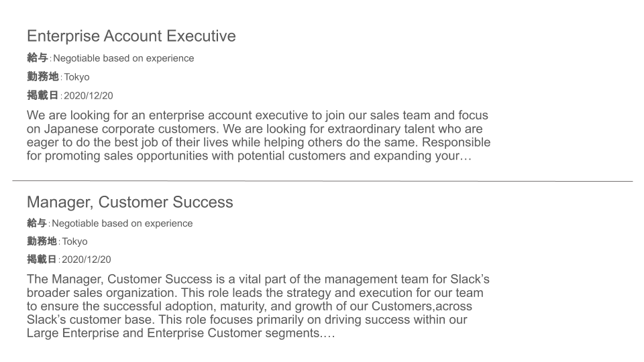Click the 勤務地 label under Manager, Customer Success
Image resolution: width=644 pixels, height=362 pixels.
(x=42, y=241)
